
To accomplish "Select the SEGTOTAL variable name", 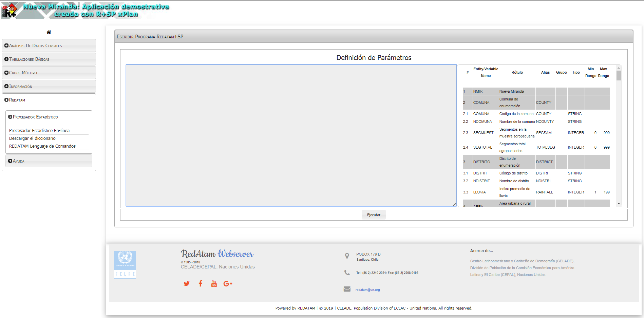I will pos(482,147).
